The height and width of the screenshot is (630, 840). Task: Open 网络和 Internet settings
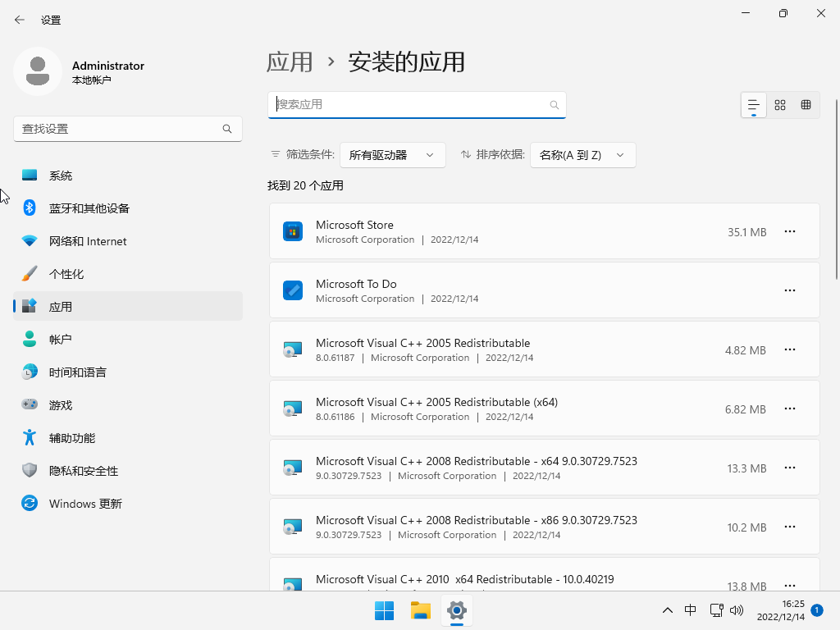pos(86,240)
